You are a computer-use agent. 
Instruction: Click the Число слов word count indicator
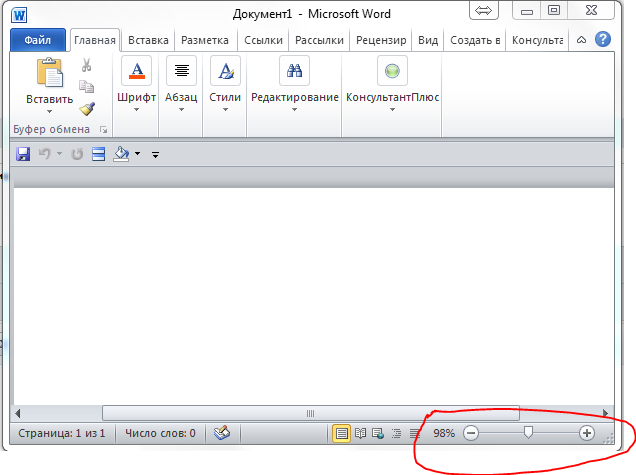tap(160, 433)
